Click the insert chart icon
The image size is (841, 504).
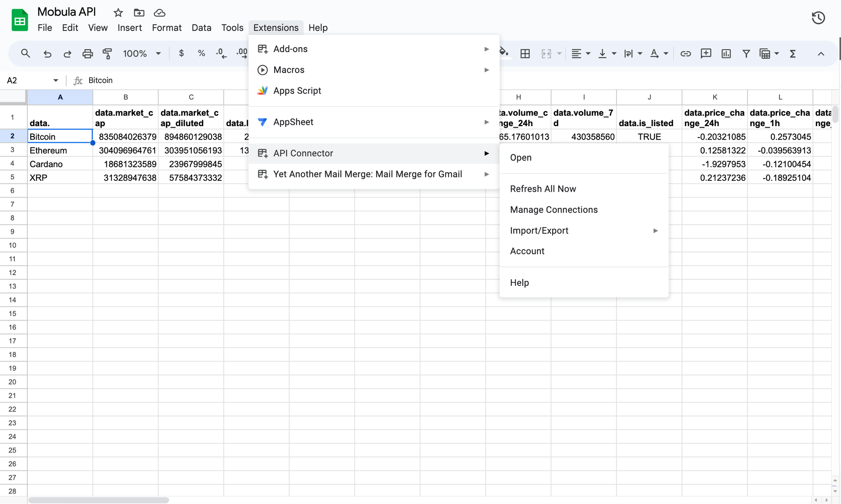[726, 53]
